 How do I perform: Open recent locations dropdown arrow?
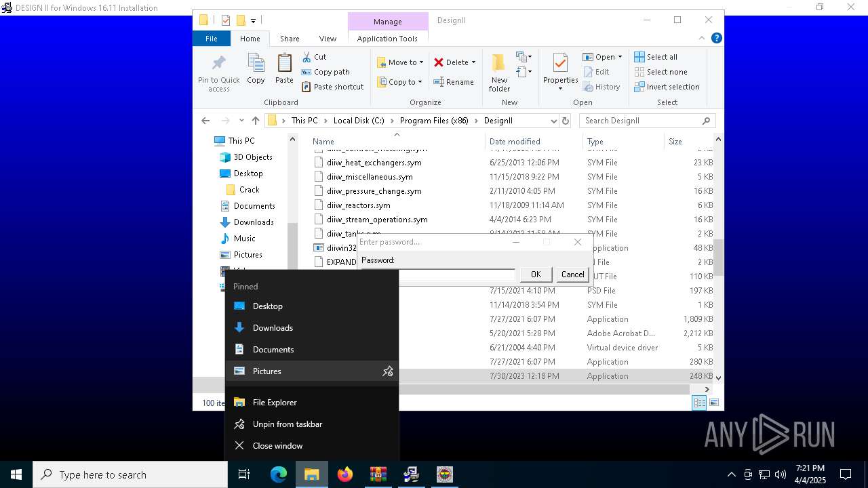241,121
